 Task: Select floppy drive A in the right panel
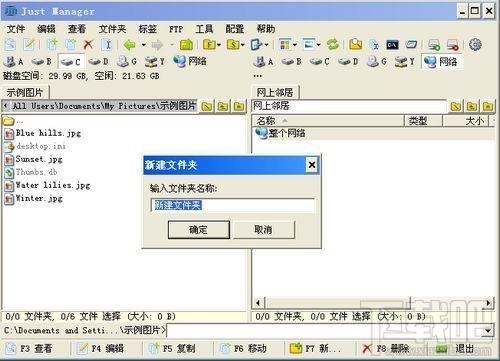[x=264, y=62]
